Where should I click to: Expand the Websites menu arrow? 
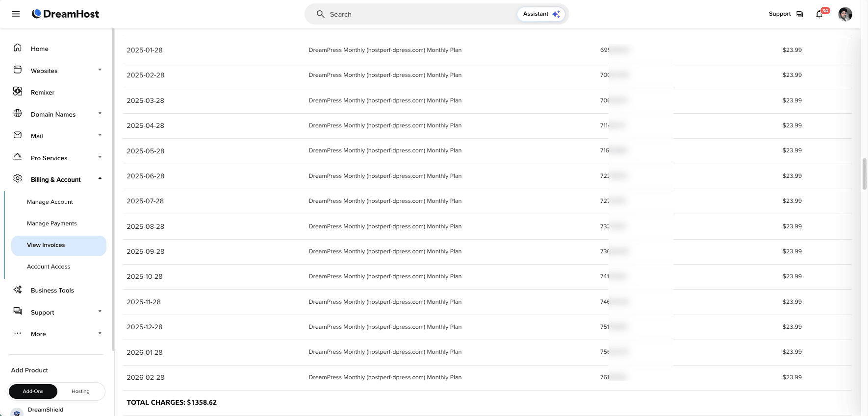click(100, 70)
